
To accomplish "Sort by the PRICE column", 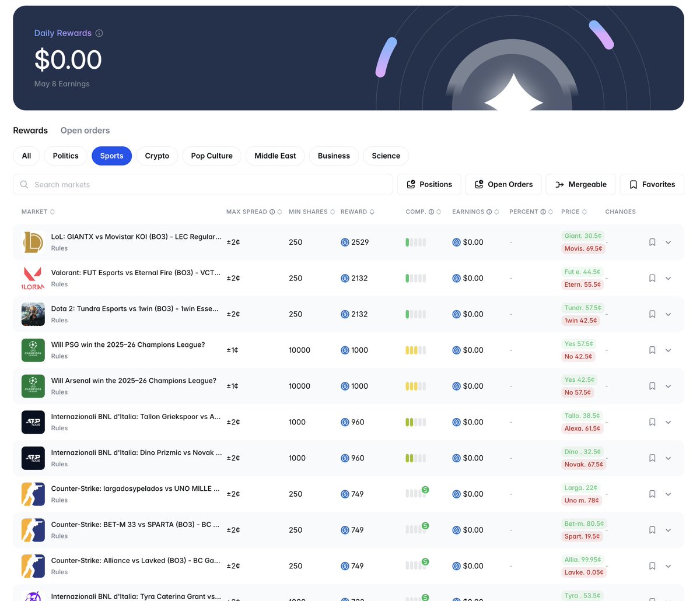I will (x=574, y=212).
